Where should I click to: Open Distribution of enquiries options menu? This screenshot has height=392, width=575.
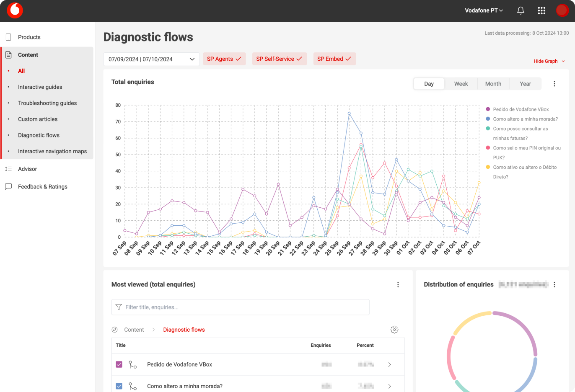click(554, 285)
